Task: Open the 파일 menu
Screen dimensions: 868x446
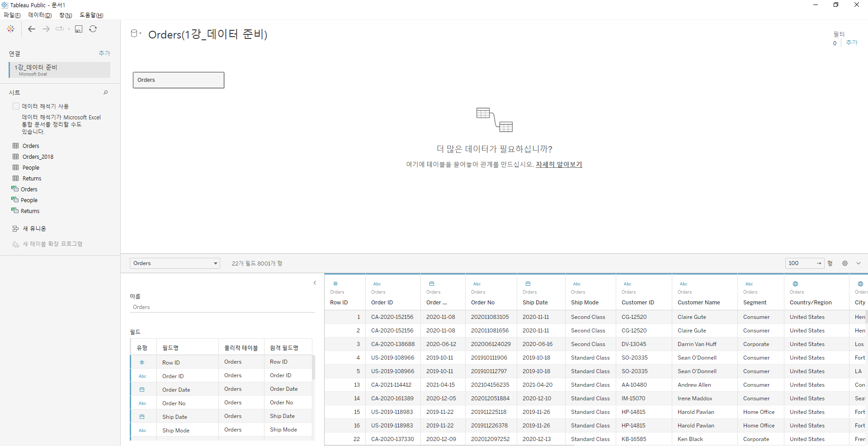Action: (x=12, y=15)
